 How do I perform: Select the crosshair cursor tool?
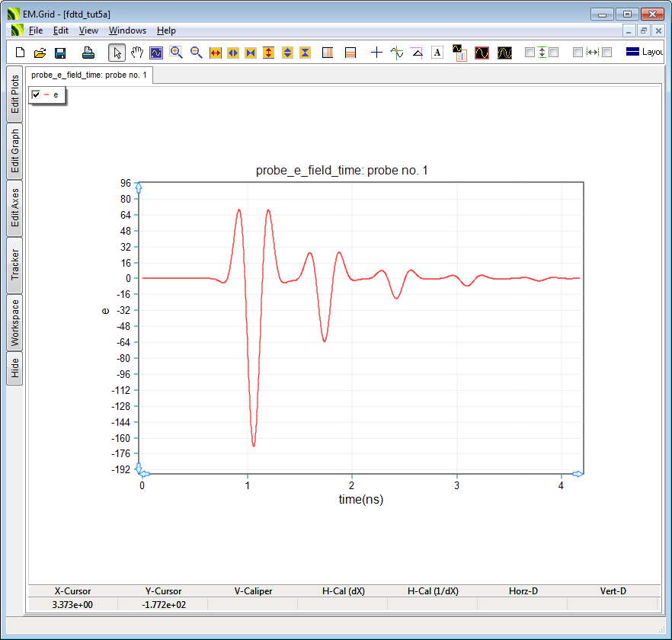[376, 53]
